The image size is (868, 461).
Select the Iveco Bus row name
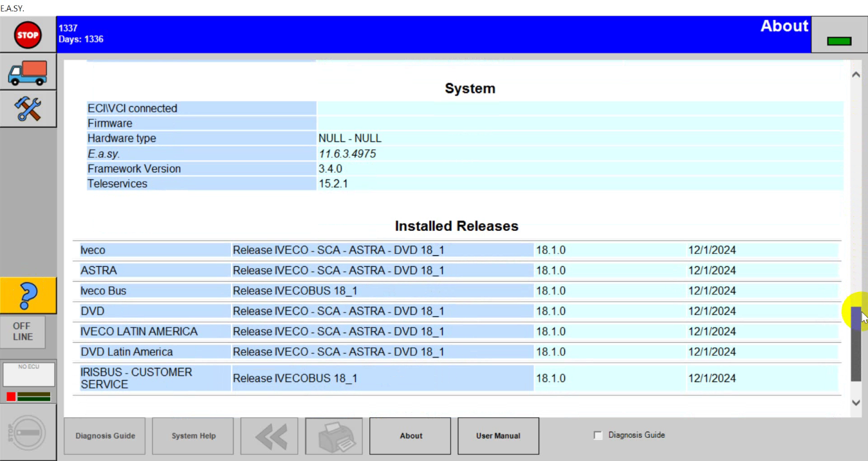[103, 291]
